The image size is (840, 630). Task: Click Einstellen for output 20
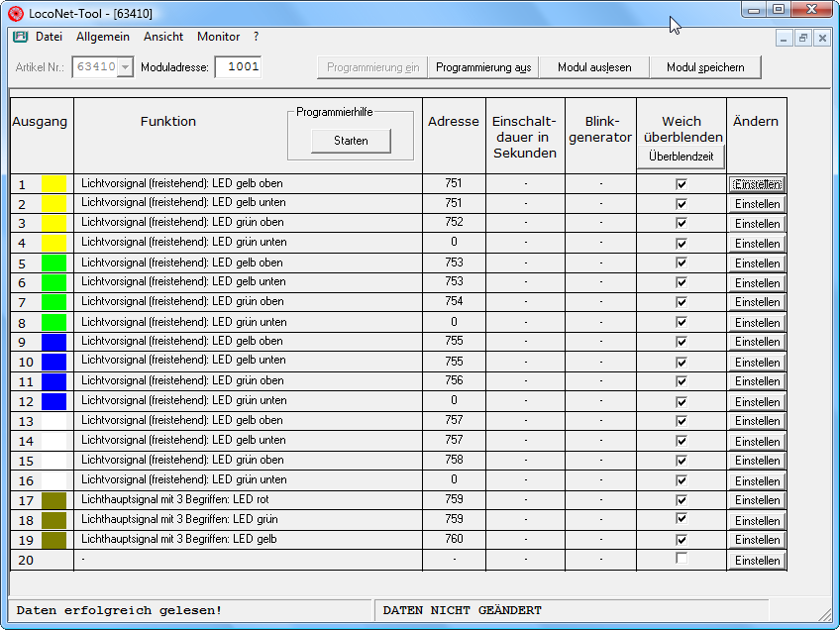pyautogui.click(x=757, y=561)
